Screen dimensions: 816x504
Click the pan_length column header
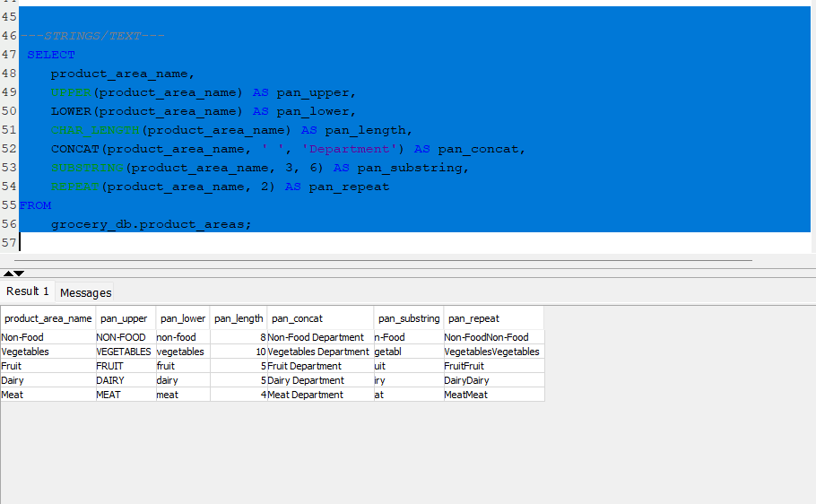pos(239,318)
